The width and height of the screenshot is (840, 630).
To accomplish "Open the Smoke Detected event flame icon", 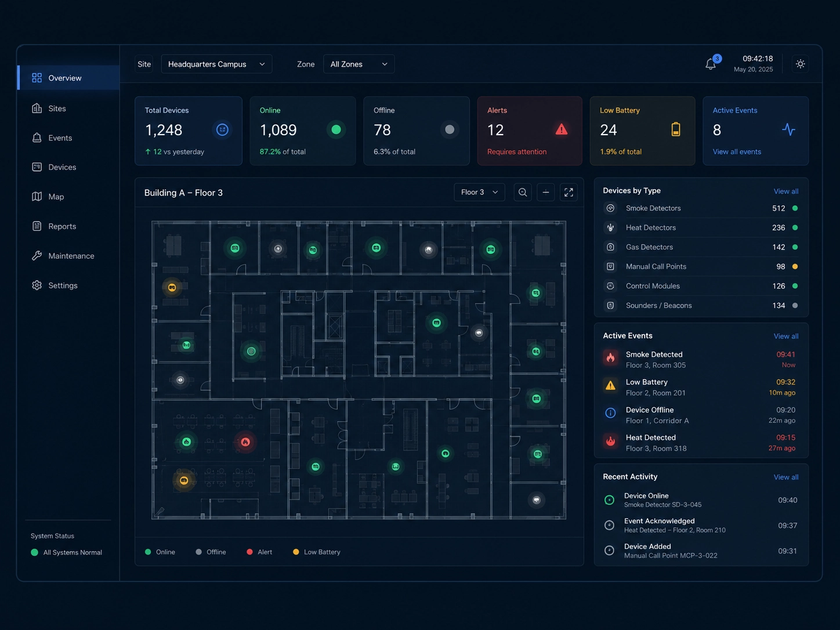I will (610, 358).
